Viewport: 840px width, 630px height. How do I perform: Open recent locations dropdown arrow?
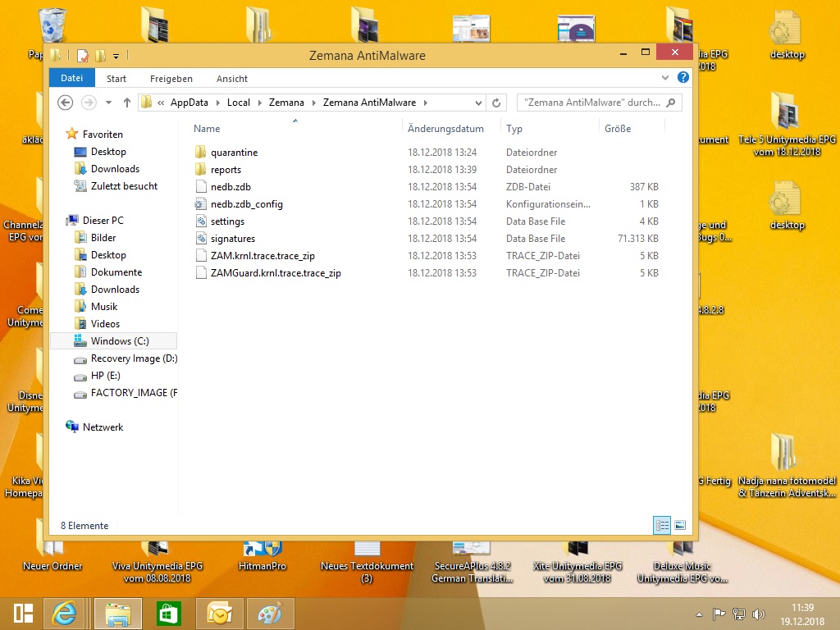(108, 103)
